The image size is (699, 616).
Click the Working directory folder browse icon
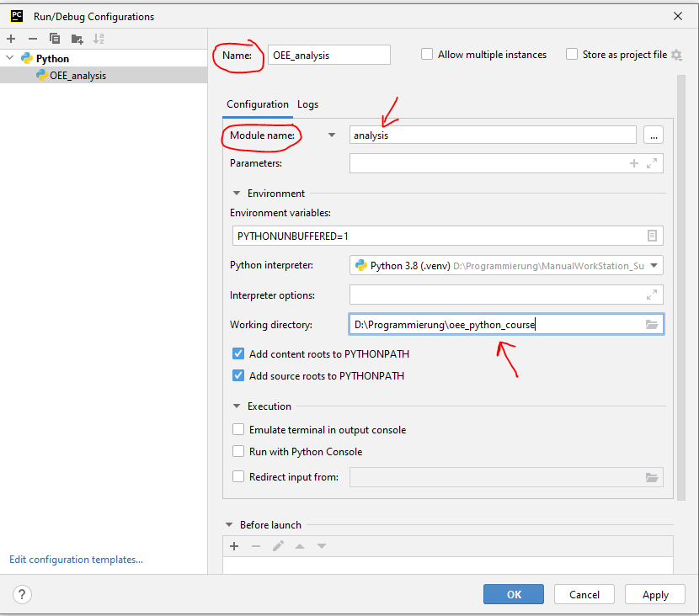point(652,325)
